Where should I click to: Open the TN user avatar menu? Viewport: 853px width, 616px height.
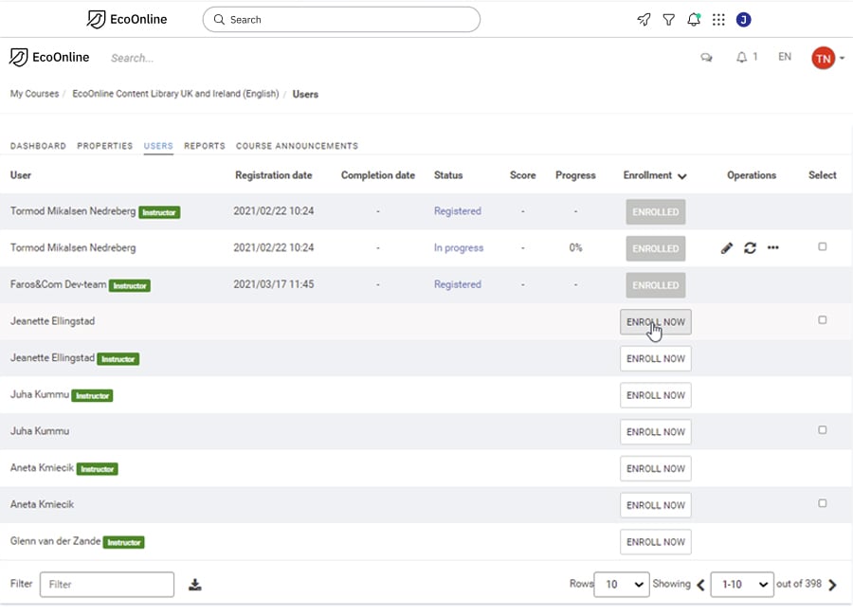827,58
